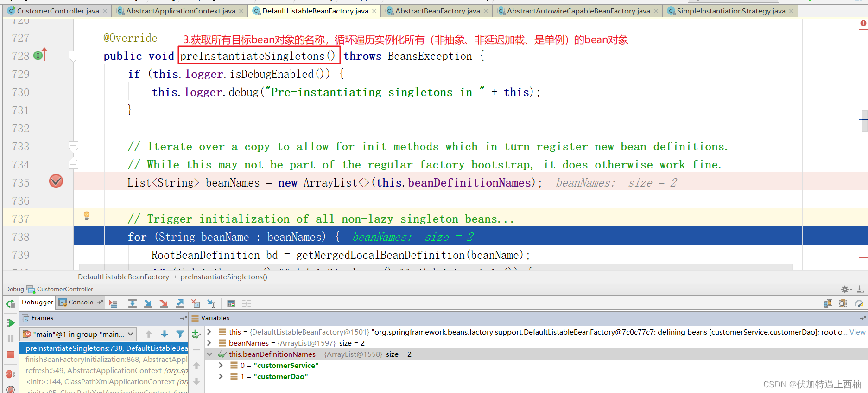Screen dimensions: 868x393
Task: Click Run to Cursor icon
Action: click(211, 303)
